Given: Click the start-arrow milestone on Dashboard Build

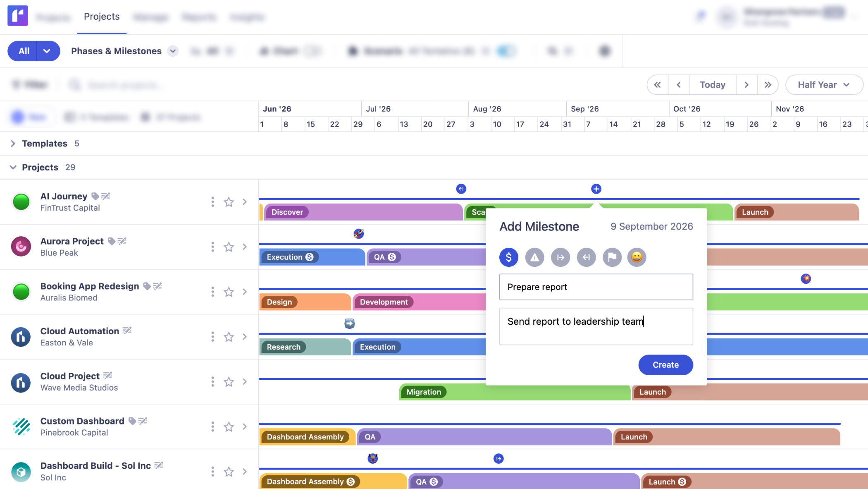Looking at the screenshot, I should coord(499,459).
